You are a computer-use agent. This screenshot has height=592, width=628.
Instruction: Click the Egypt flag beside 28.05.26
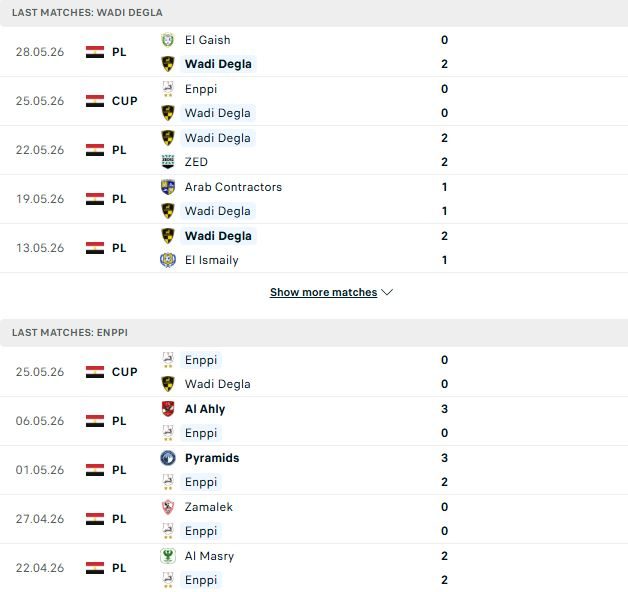pos(95,52)
